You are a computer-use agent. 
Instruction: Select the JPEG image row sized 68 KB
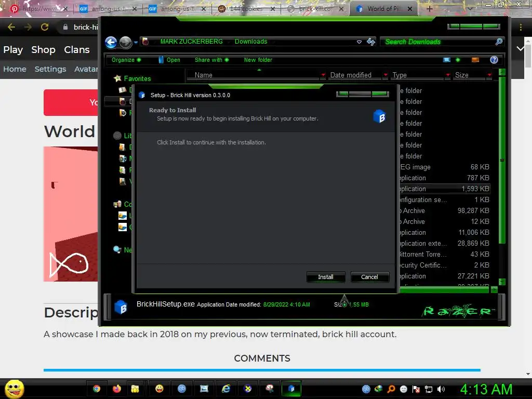445,167
